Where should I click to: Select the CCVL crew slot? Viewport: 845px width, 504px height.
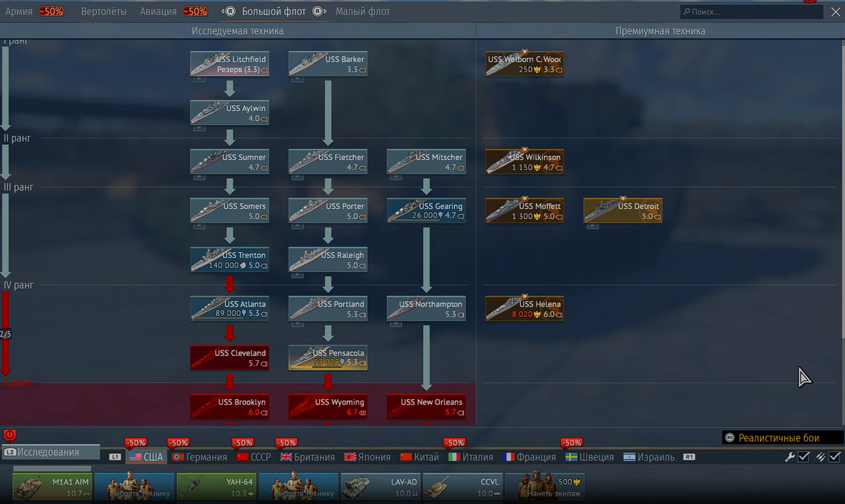pyautogui.click(x=462, y=487)
